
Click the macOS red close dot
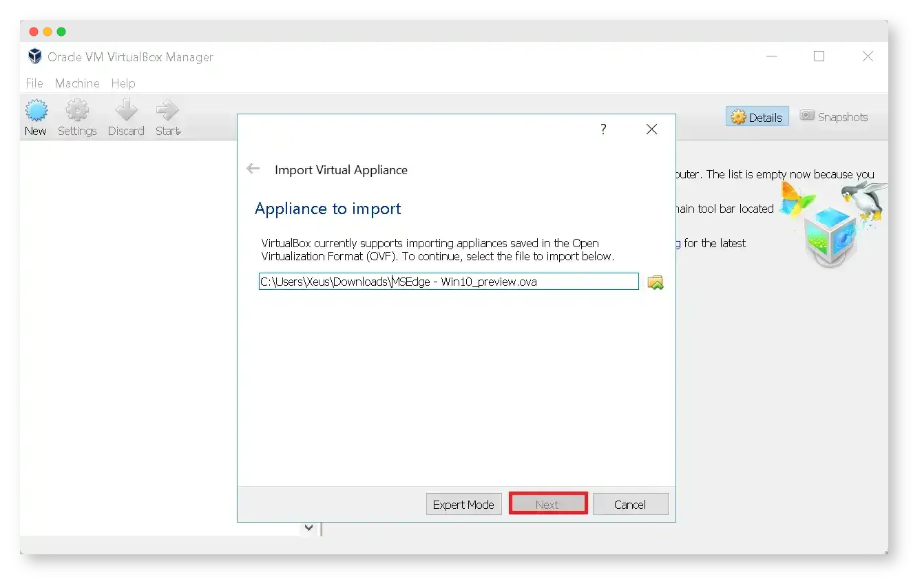pyautogui.click(x=34, y=32)
